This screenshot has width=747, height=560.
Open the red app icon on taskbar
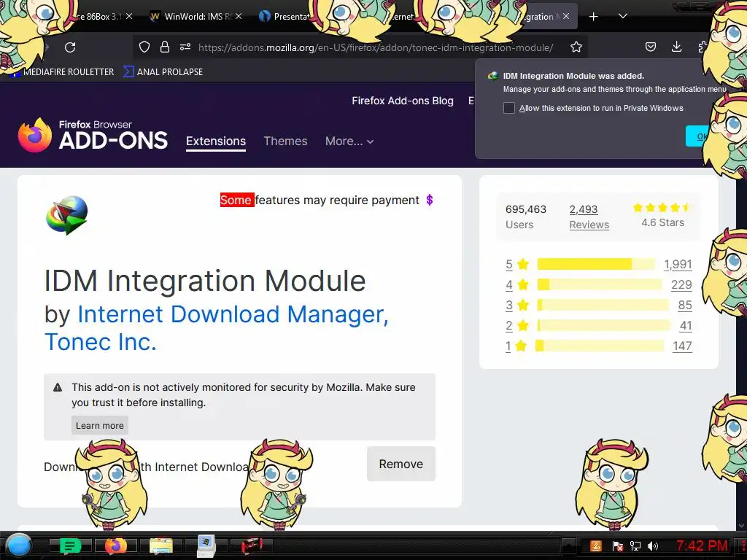point(252,545)
